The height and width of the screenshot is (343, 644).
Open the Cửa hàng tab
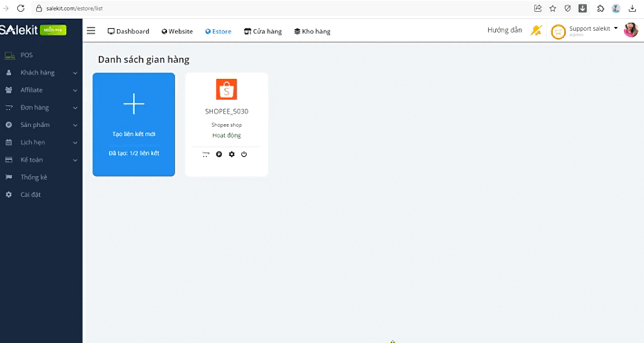(263, 31)
